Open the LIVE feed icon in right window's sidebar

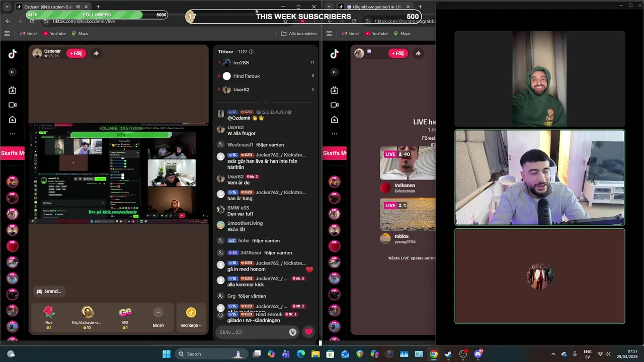click(335, 90)
